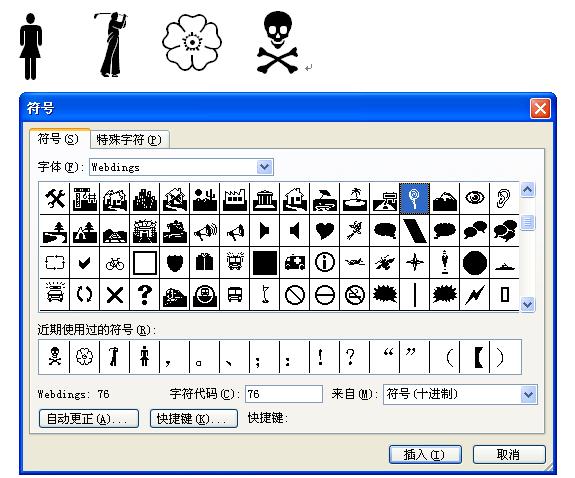This screenshot has width=575, height=478.
Task: Click the 插入 button
Action: pyautogui.click(x=425, y=455)
